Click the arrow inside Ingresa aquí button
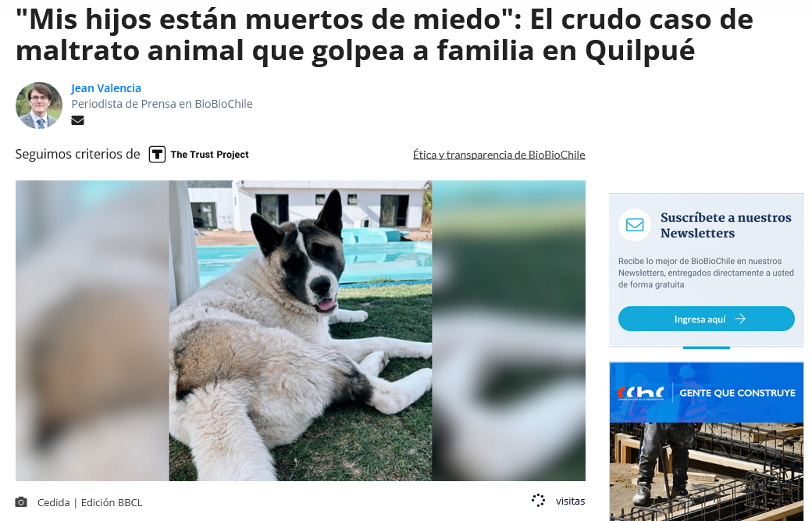The image size is (812, 521). tap(740, 319)
